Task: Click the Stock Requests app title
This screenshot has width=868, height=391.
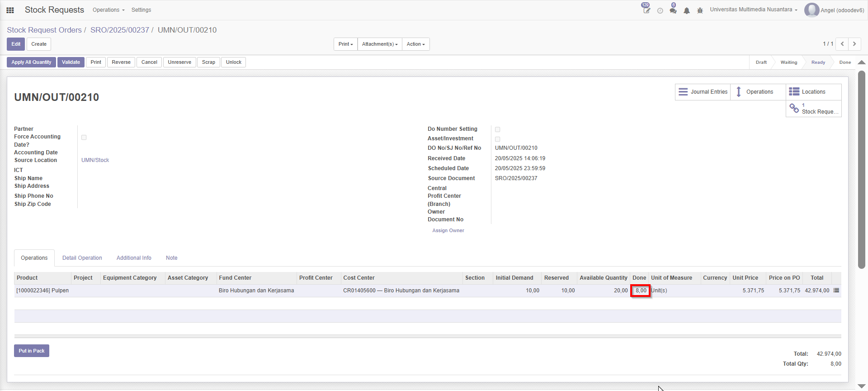Action: 54,10
